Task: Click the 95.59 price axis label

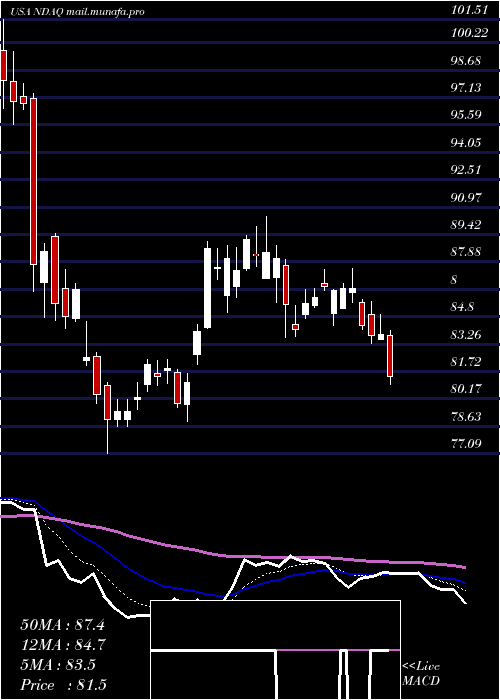Action: tap(466, 115)
